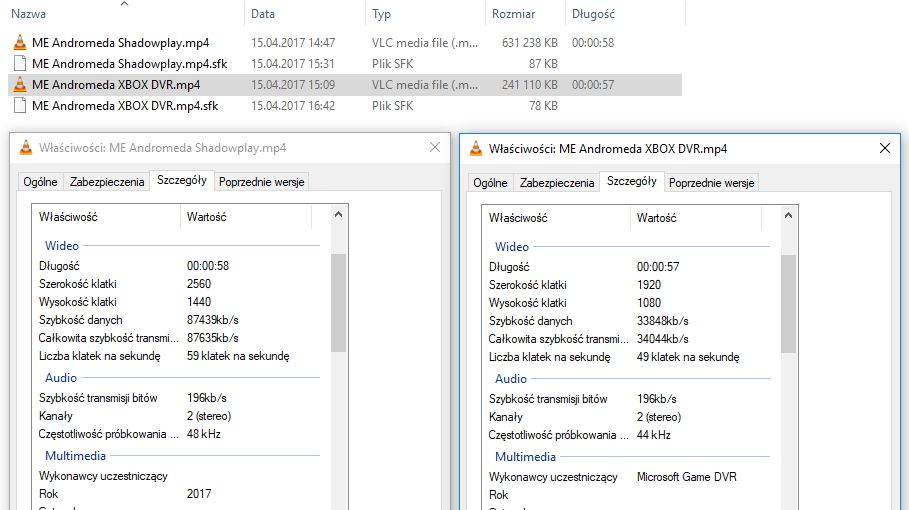
Task: Click VLC cone icon in Shadowplay properties title bar
Action: click(x=24, y=148)
